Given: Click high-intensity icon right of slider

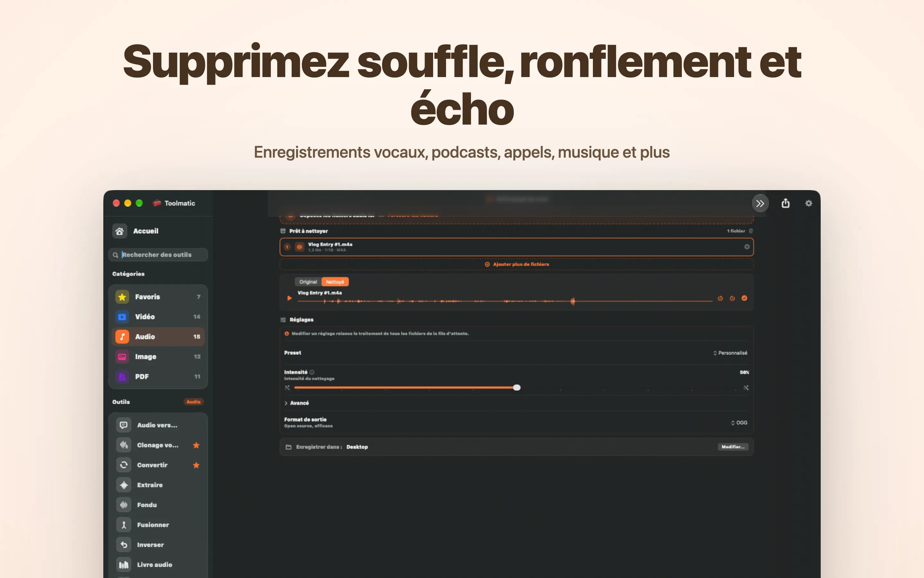Looking at the screenshot, I should pos(746,388).
